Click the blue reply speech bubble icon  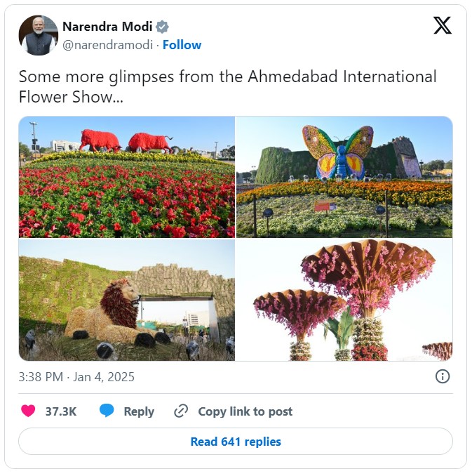coord(107,411)
